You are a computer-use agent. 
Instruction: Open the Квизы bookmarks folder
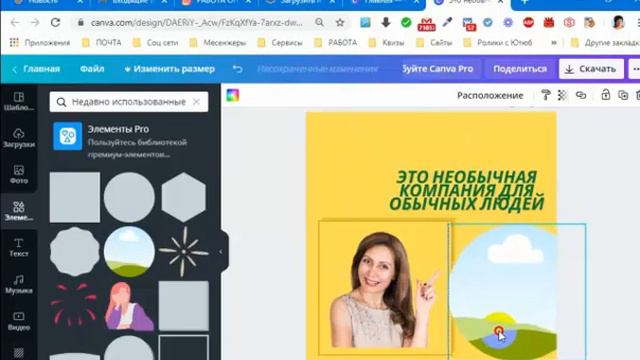tap(387, 42)
